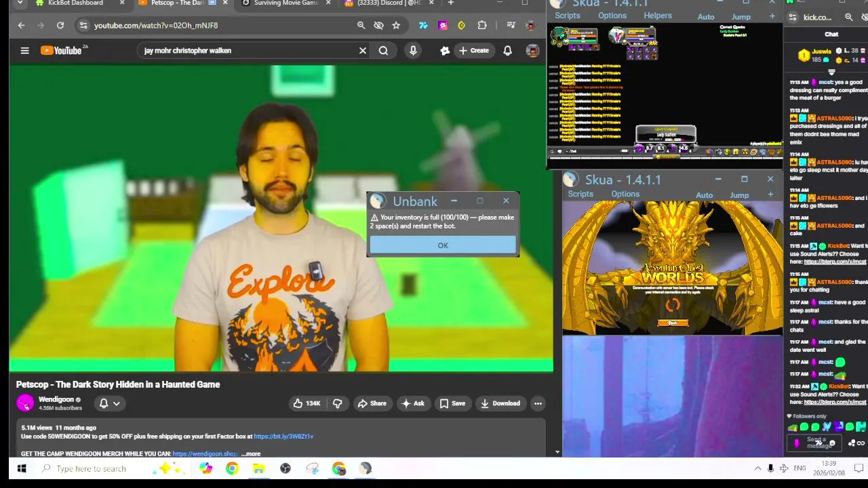
Task: Reload the page in Chrome
Action: point(60,25)
